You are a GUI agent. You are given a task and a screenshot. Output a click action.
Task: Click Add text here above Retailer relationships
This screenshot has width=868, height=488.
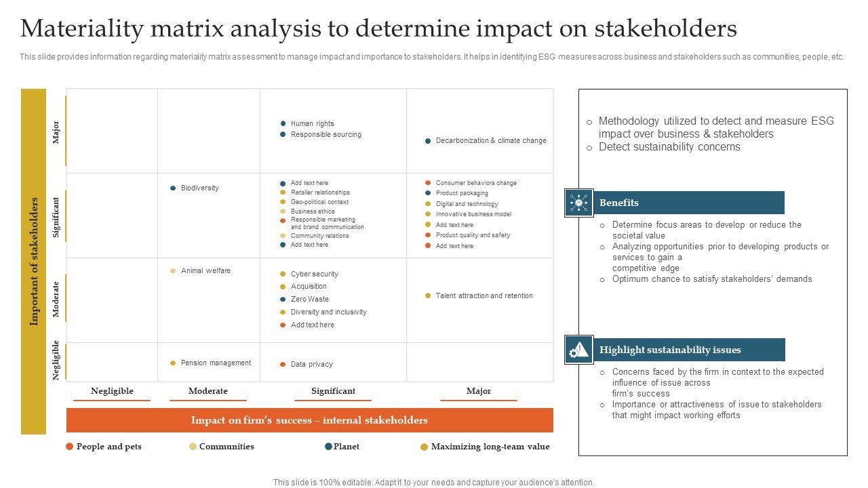tap(309, 183)
